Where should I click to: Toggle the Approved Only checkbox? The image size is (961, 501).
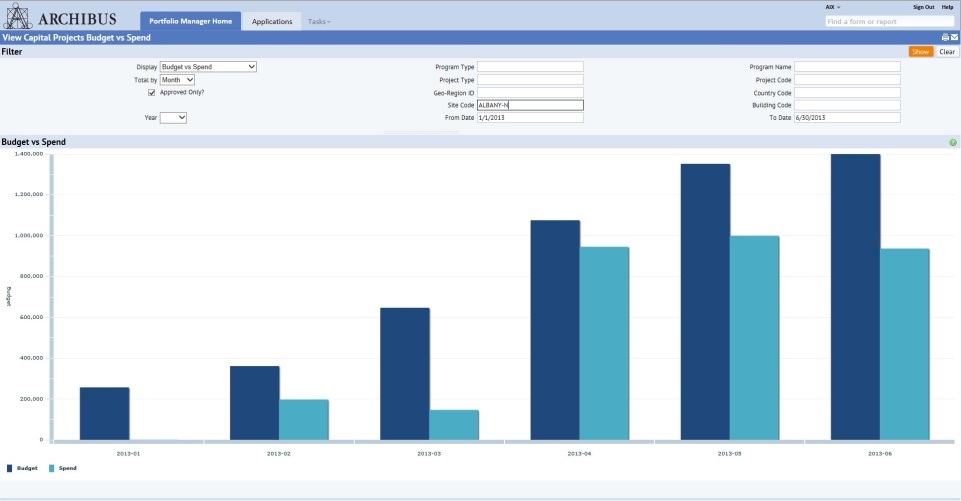click(151, 93)
